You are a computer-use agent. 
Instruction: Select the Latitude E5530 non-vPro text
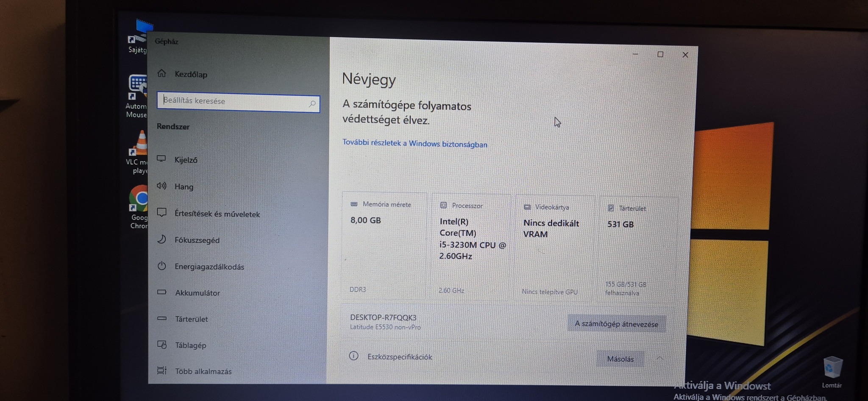coord(385,327)
